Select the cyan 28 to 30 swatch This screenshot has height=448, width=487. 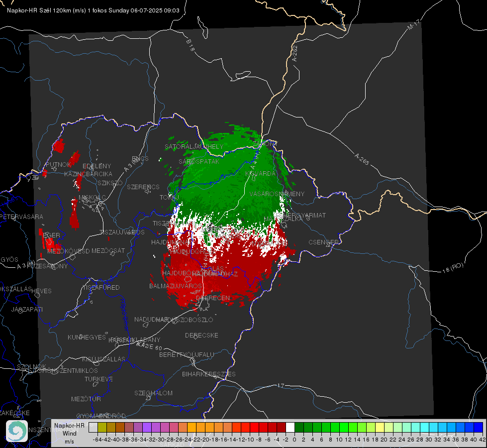[425, 428]
